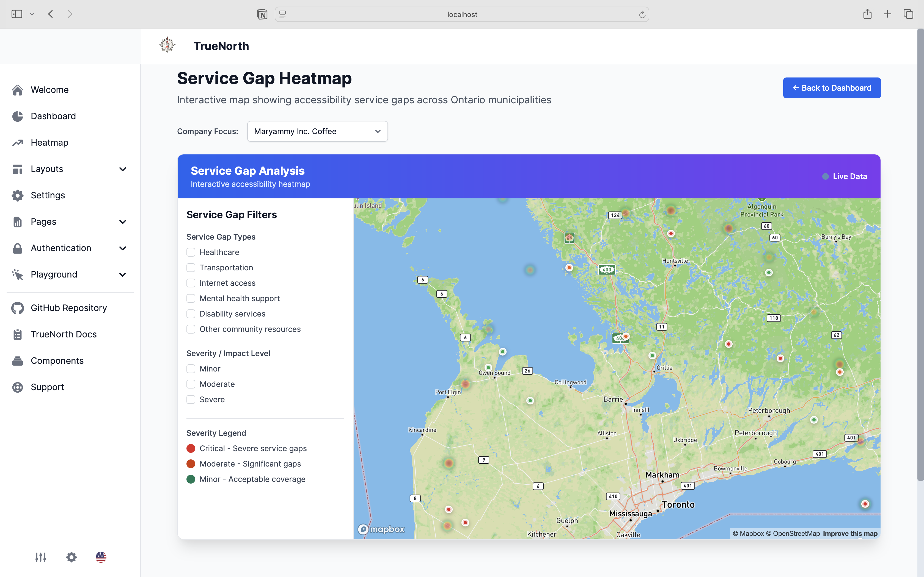The height and width of the screenshot is (577, 924).
Task: Click the Mapbox logo on the map
Action: [x=381, y=529]
